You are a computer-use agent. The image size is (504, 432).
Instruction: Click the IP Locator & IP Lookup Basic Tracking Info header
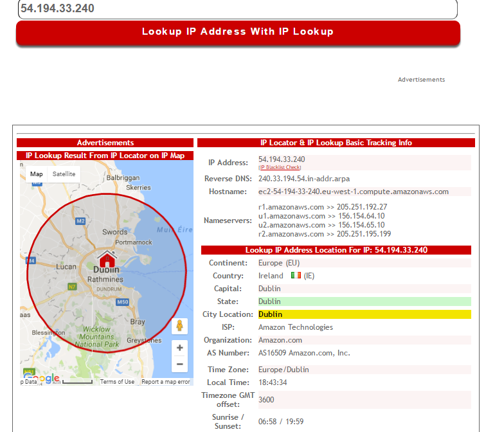click(x=336, y=143)
